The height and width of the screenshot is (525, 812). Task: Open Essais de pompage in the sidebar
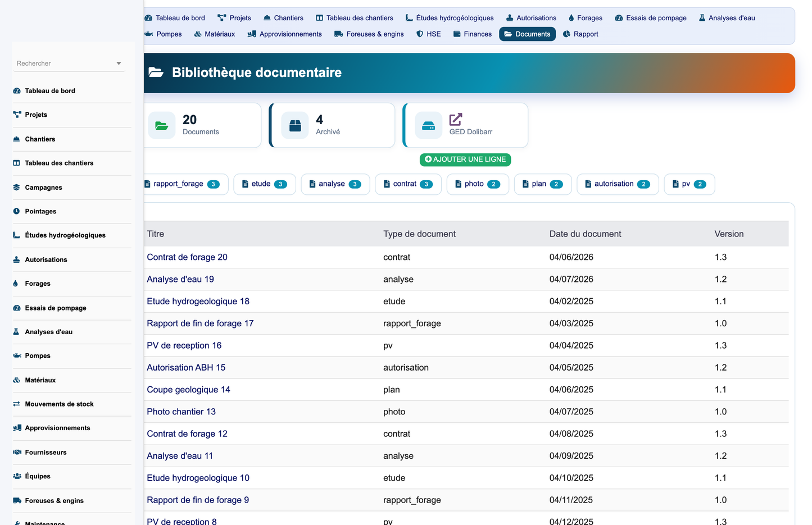(x=55, y=308)
